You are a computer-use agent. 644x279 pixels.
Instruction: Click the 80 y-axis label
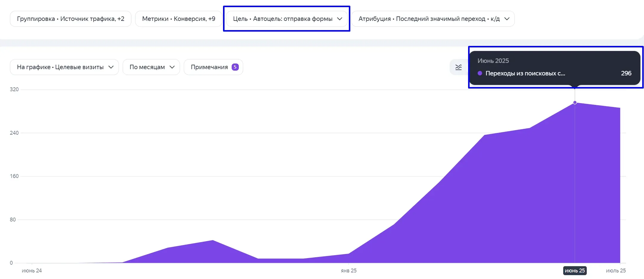[x=13, y=220]
